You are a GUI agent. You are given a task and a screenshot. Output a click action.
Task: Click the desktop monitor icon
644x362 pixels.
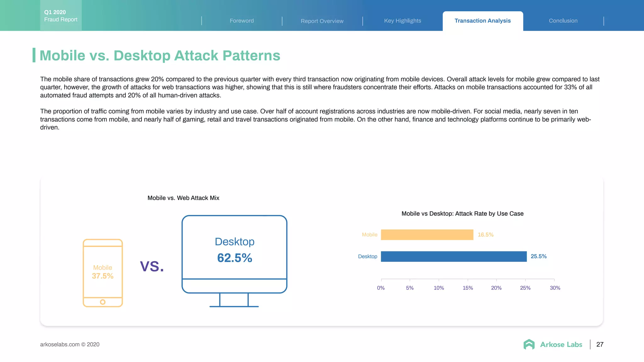(234, 261)
